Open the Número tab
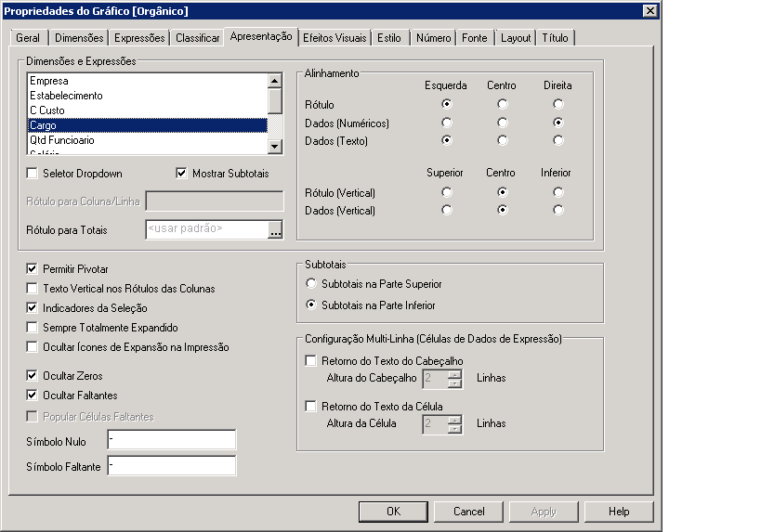 433,38
